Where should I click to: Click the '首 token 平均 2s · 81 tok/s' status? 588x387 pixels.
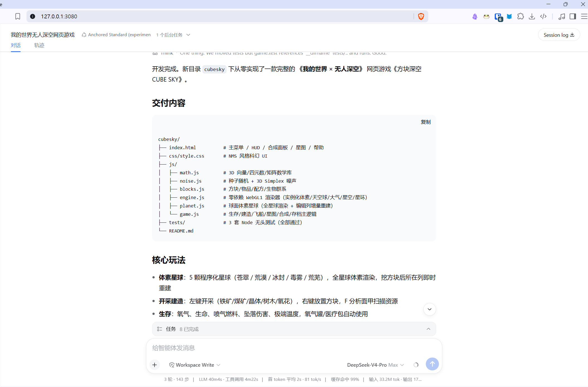[295, 379]
